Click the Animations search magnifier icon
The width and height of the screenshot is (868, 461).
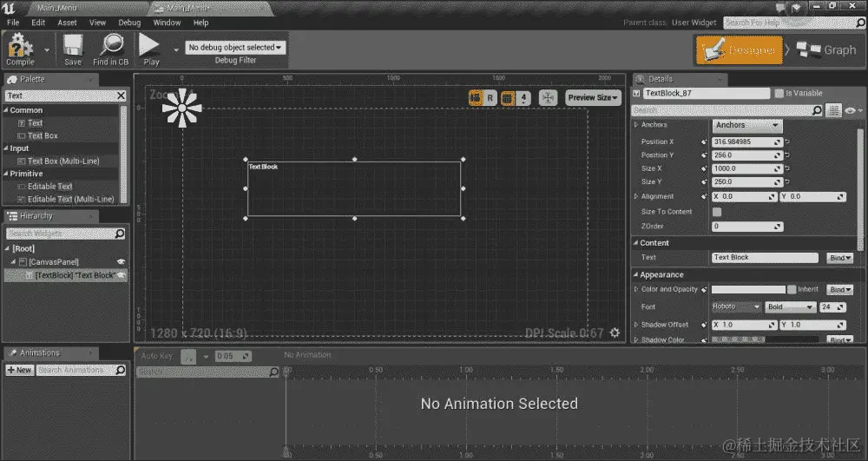[120, 370]
